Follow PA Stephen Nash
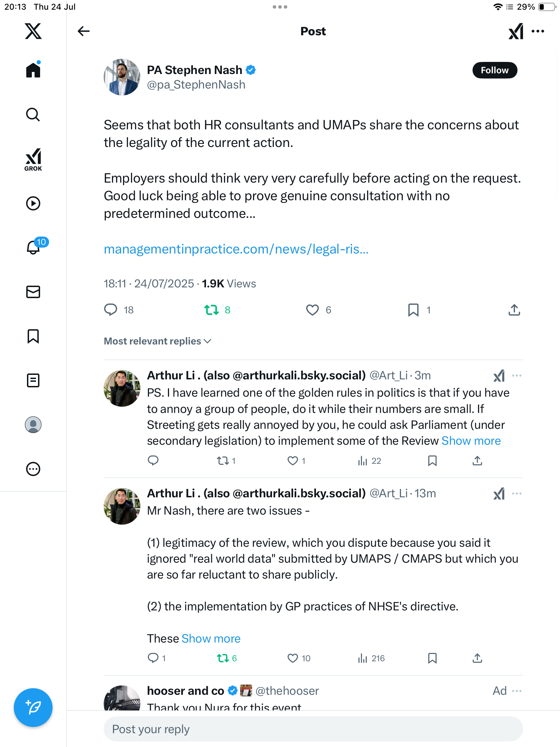This screenshot has width=560, height=747. [495, 70]
